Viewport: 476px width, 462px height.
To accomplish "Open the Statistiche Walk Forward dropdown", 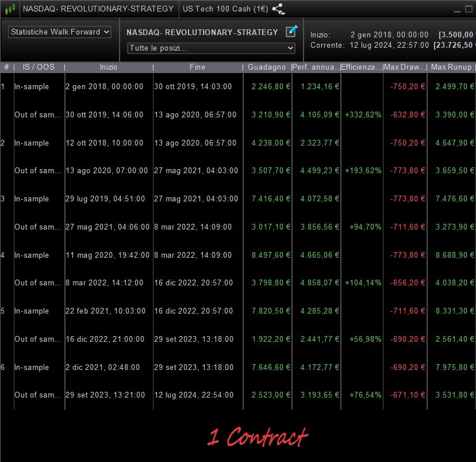I will click(60, 32).
